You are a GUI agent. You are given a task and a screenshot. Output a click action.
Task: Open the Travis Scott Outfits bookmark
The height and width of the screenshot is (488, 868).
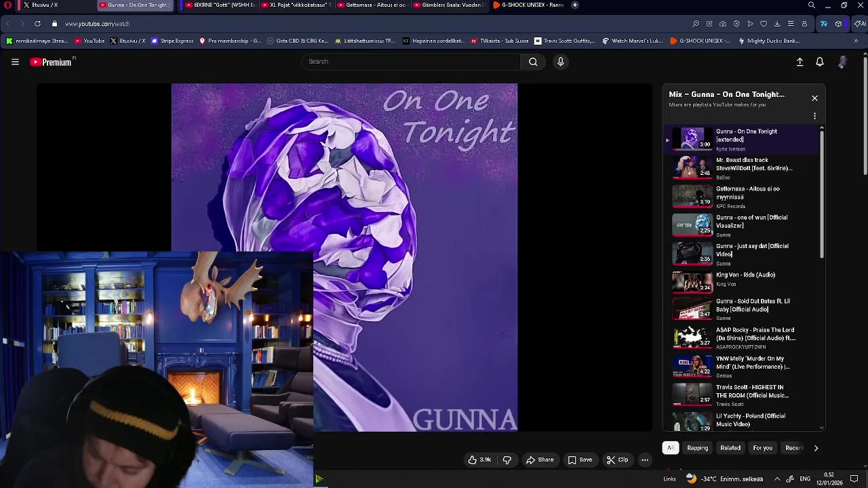[x=564, y=41]
